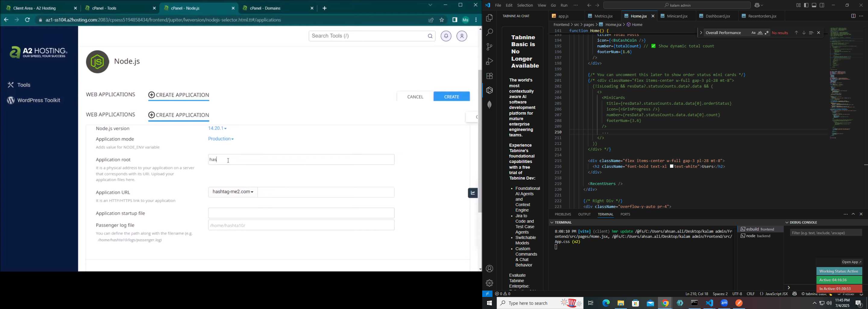Click the cPanel statistics chart icon
Image resolution: width=868 pixels, height=309 pixels.
[473, 193]
